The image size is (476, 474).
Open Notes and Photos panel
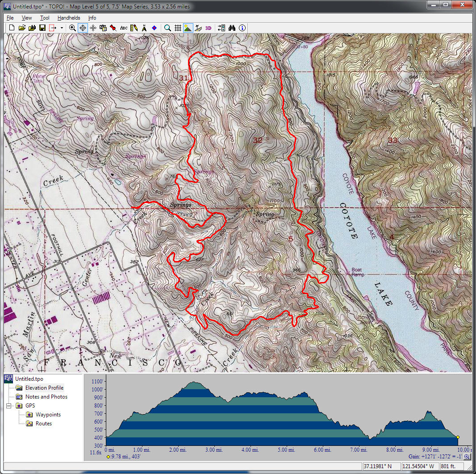[x=46, y=397]
